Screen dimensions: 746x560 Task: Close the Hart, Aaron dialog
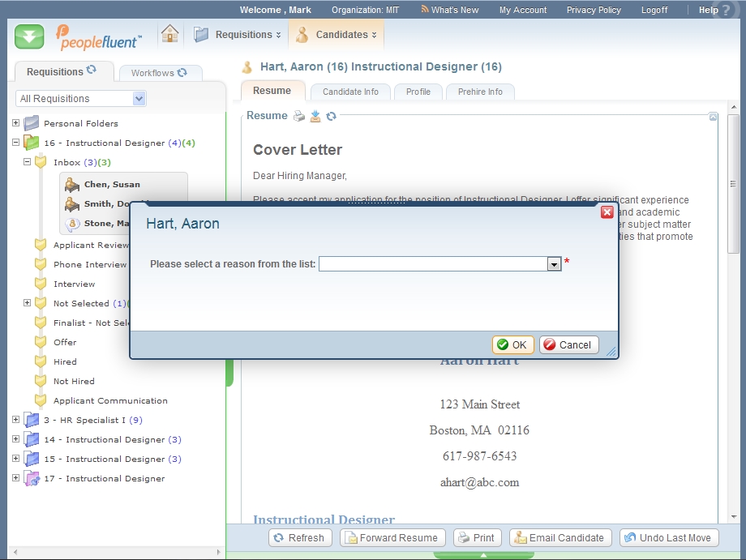pyautogui.click(x=607, y=212)
